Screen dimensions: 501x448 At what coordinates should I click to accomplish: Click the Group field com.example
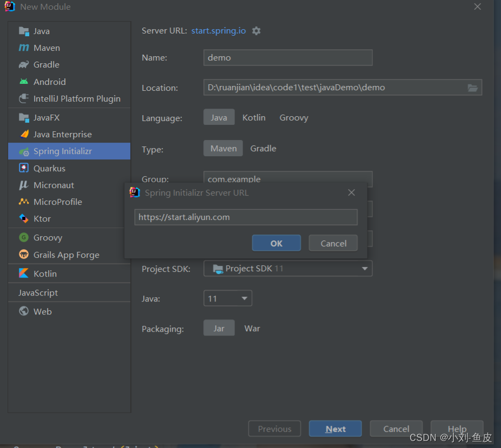pyautogui.click(x=288, y=179)
